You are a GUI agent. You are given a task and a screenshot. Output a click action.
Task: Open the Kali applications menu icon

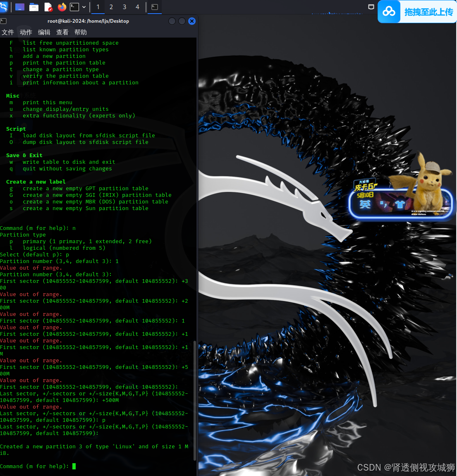[3, 7]
